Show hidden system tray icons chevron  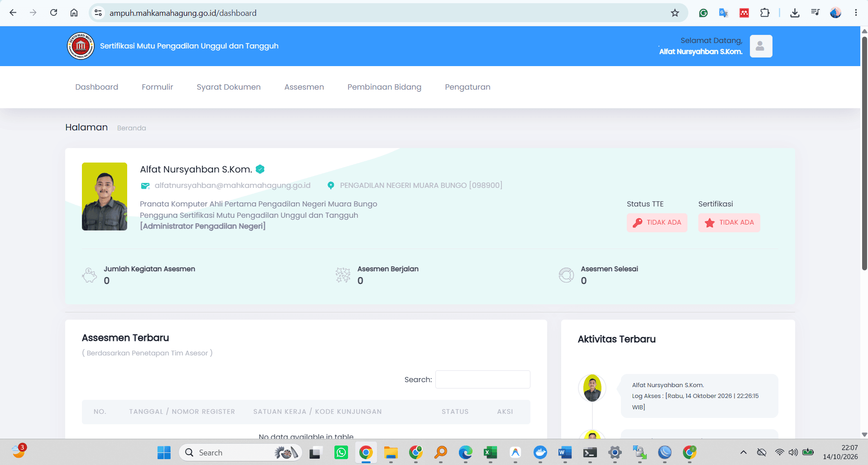click(x=744, y=452)
